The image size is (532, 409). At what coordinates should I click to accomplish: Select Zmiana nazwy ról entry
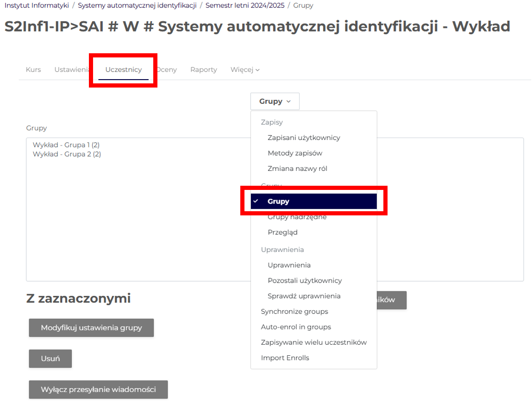(297, 169)
